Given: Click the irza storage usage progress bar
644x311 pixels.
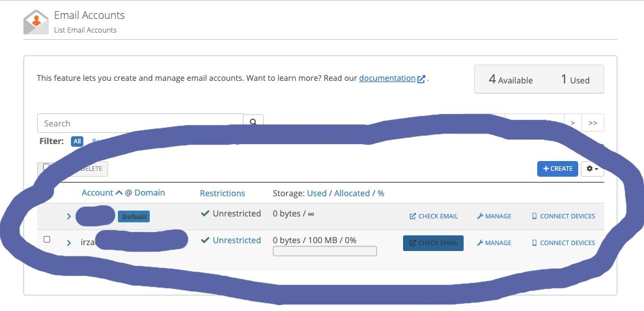Looking at the screenshot, I should [324, 251].
